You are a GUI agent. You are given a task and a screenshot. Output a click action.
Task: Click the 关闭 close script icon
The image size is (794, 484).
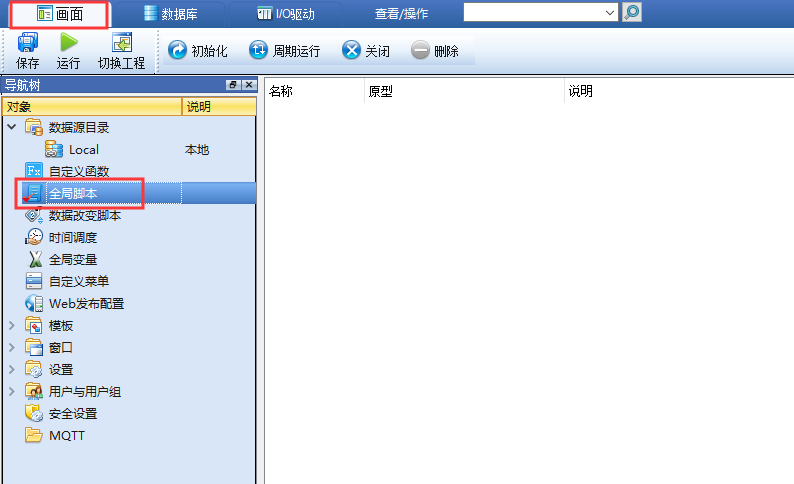click(351, 50)
